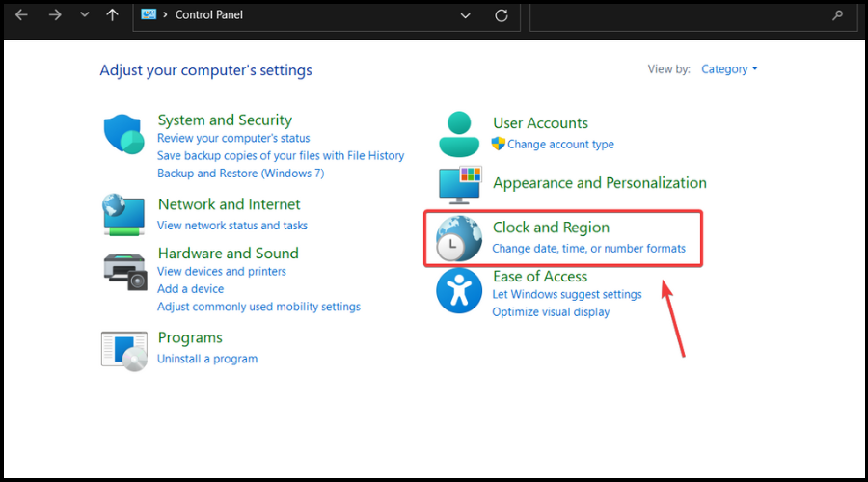The height and width of the screenshot is (482, 868).
Task: Click Control Panel in the address breadcrumb
Action: [x=207, y=15]
